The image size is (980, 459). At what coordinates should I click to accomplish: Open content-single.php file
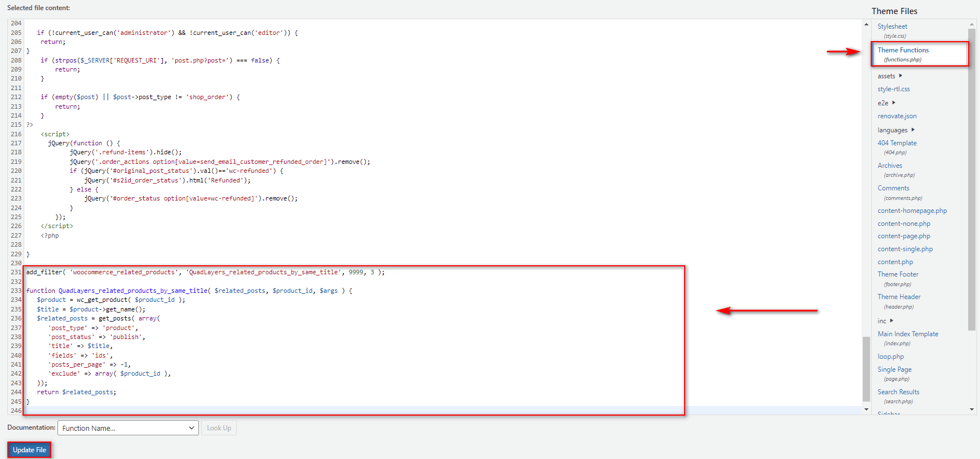[905, 249]
